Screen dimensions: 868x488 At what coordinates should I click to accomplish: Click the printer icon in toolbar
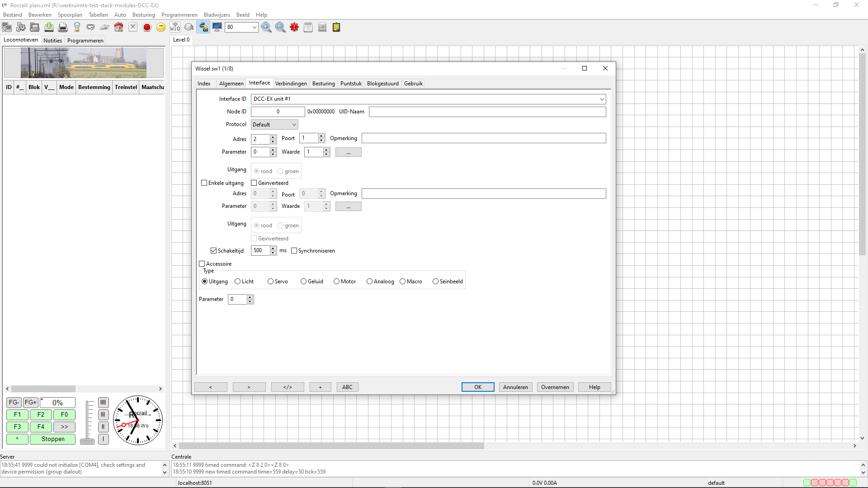point(63,28)
